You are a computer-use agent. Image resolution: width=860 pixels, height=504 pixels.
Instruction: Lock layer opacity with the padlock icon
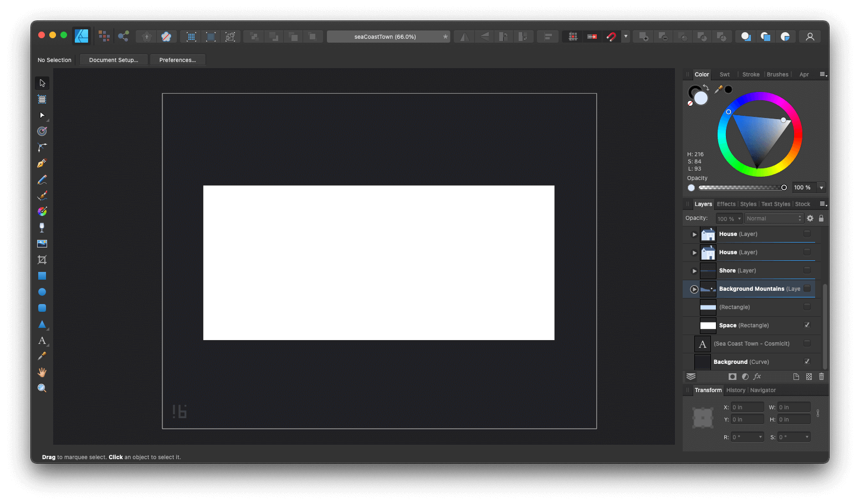coord(821,218)
